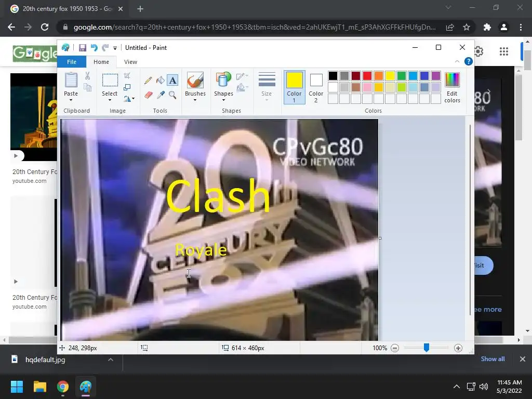Click the Size line thickness icon

pos(267,79)
